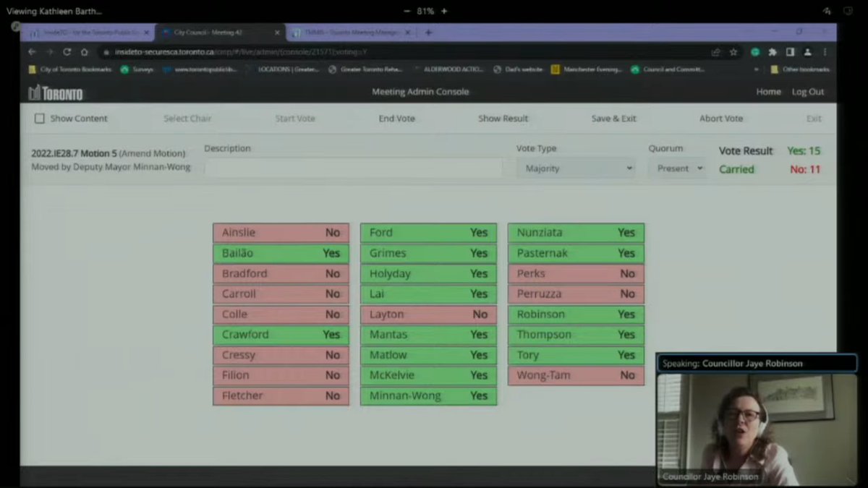Select Fletcher's No vote tile
The width and height of the screenshot is (868, 488).
(281, 395)
